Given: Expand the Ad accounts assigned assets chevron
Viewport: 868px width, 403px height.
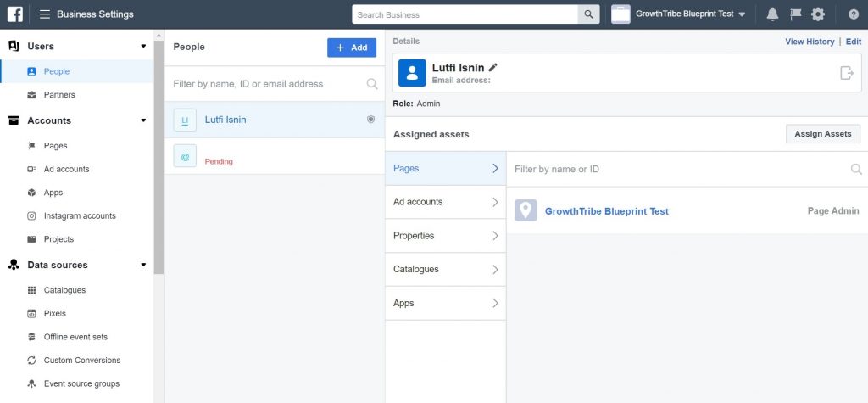Looking at the screenshot, I should pyautogui.click(x=495, y=202).
